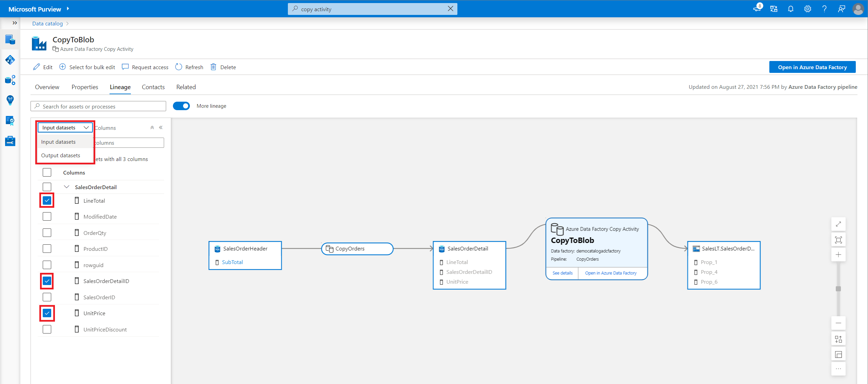The height and width of the screenshot is (384, 868).
Task: Uncheck the LineTotal column checkbox
Action: coord(47,201)
